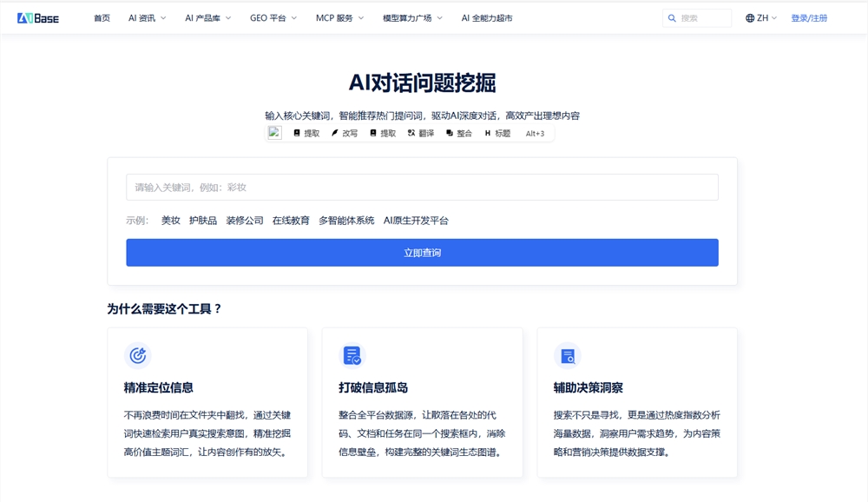868x502 pixels.
Task: Click the globe language icon
Action: pos(750,18)
